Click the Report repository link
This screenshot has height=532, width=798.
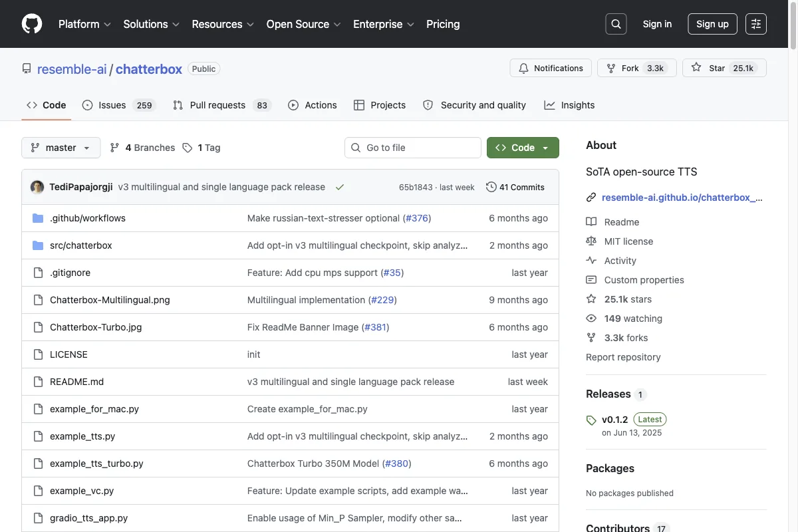[623, 357]
